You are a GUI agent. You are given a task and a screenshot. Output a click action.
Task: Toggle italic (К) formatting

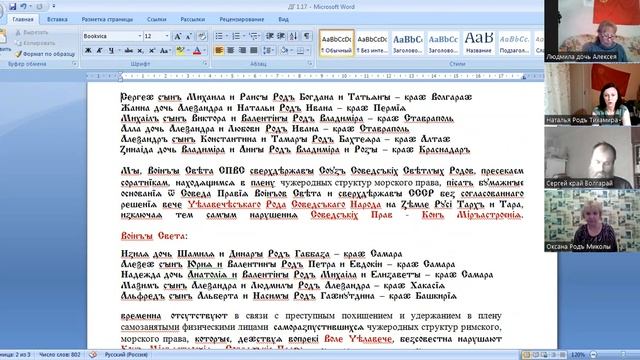tap(99, 51)
